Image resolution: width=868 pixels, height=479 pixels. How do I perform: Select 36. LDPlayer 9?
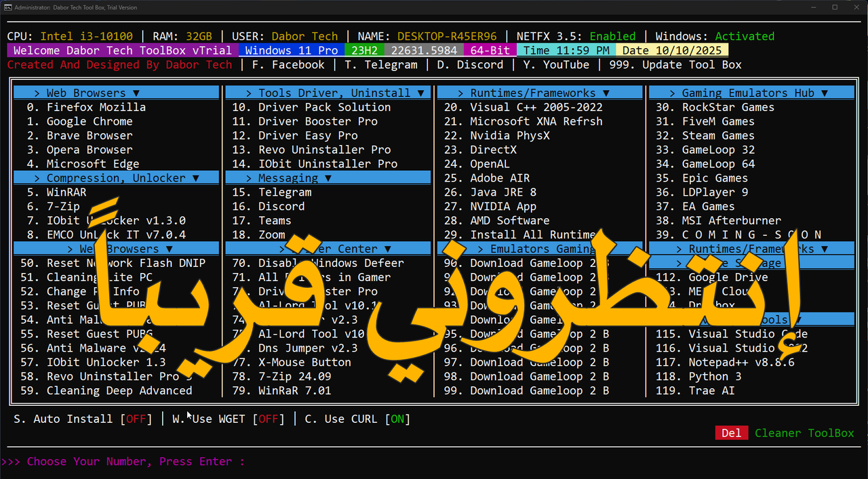pyautogui.click(x=702, y=192)
